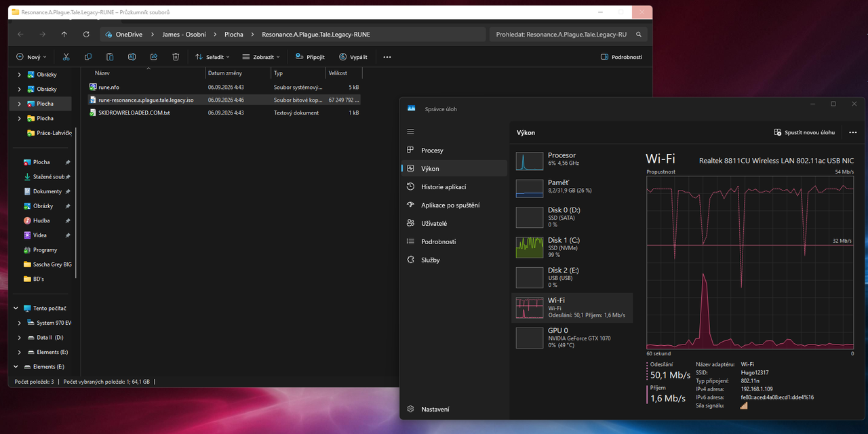Open Task Manager three-dot more options
868x434 pixels.
click(x=852, y=132)
